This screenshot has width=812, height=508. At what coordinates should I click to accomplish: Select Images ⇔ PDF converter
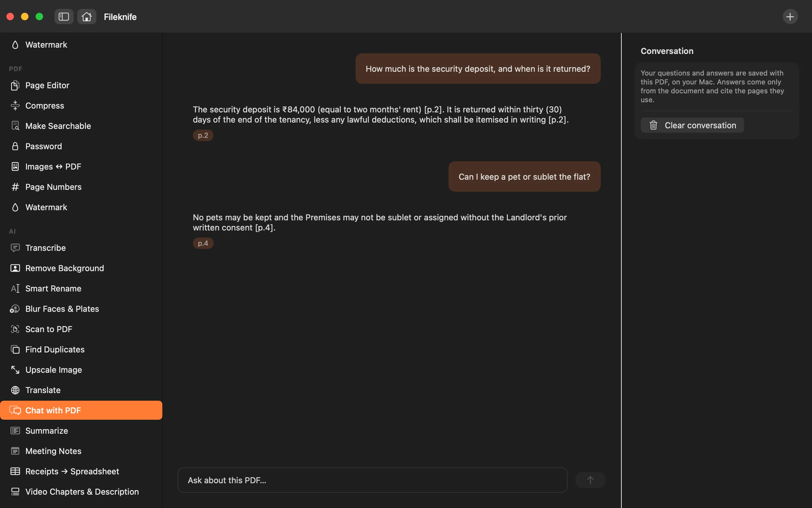tap(81, 167)
